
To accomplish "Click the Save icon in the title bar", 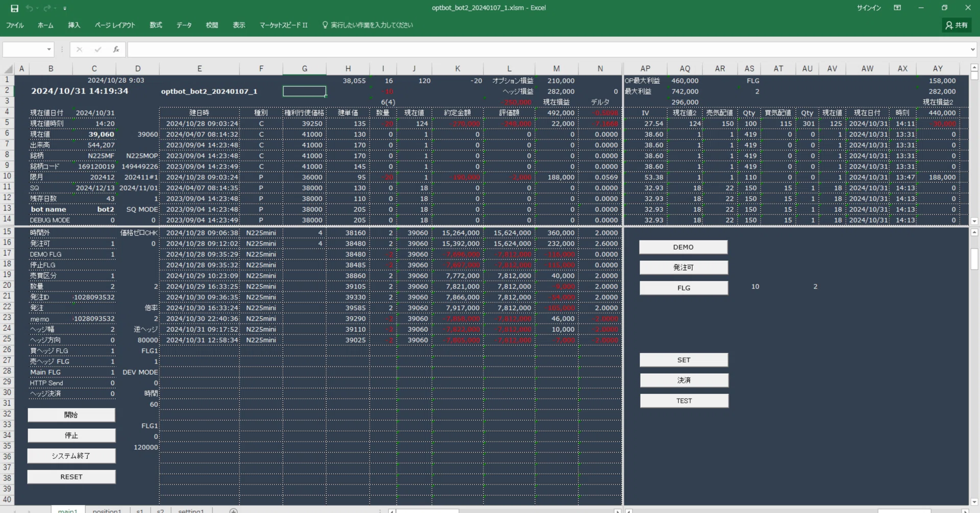I will 14,8.
